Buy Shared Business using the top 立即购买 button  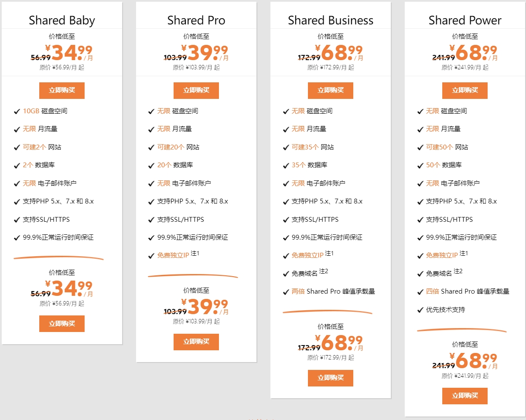330,91
